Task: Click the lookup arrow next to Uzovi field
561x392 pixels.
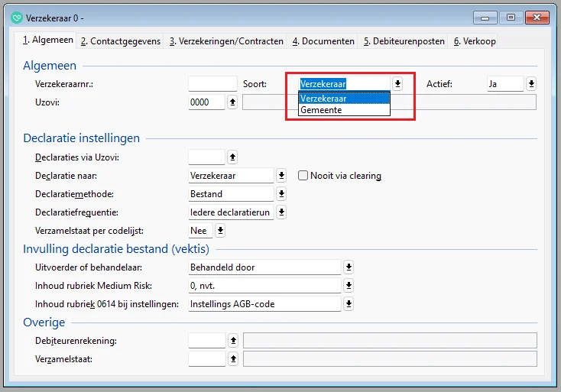Action: (x=232, y=102)
